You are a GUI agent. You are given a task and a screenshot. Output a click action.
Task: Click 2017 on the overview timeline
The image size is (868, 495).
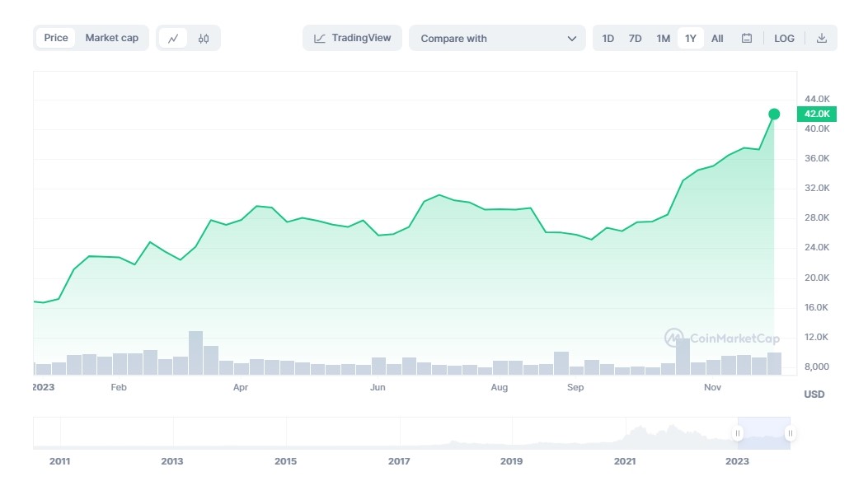pyautogui.click(x=399, y=461)
